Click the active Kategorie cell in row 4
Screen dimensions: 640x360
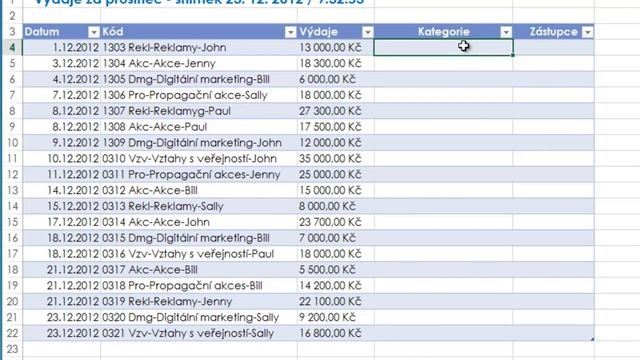[x=443, y=47]
